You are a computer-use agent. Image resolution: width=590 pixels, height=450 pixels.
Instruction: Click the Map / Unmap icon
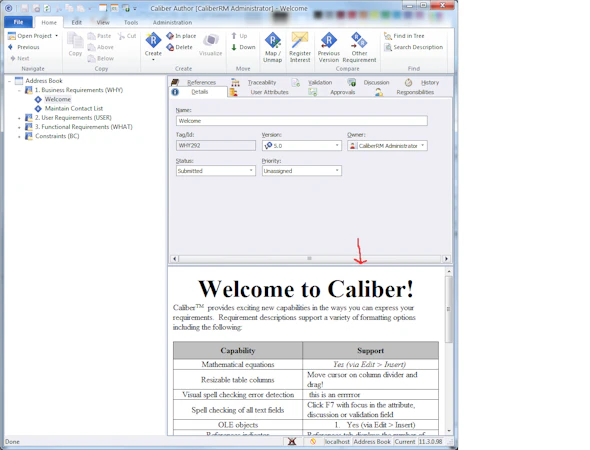273,40
